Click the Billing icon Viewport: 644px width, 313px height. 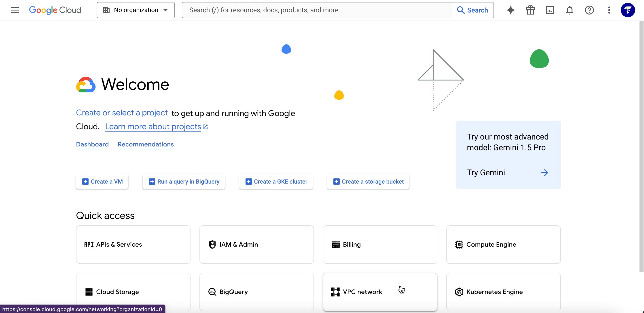tap(335, 244)
